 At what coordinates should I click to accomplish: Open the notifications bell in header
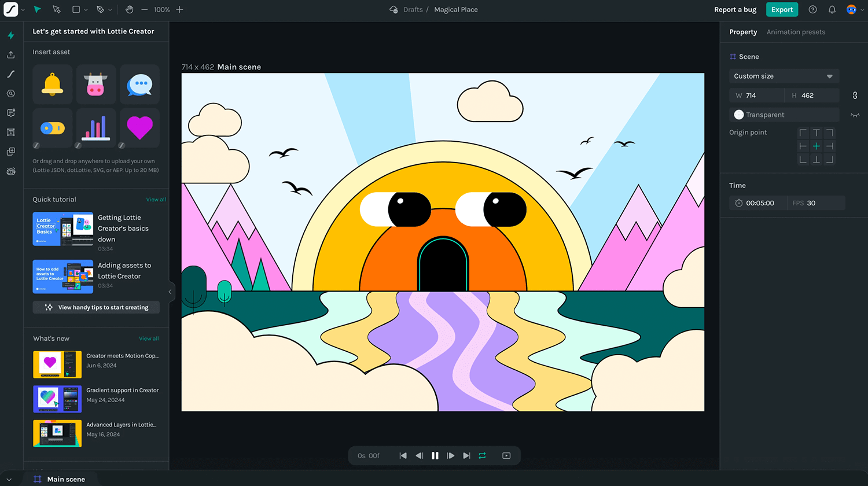click(832, 9)
